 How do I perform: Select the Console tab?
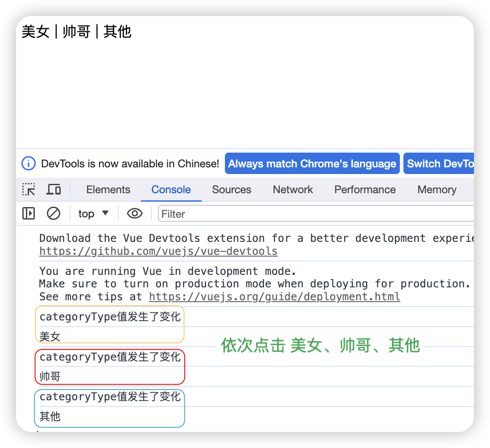[x=171, y=190]
